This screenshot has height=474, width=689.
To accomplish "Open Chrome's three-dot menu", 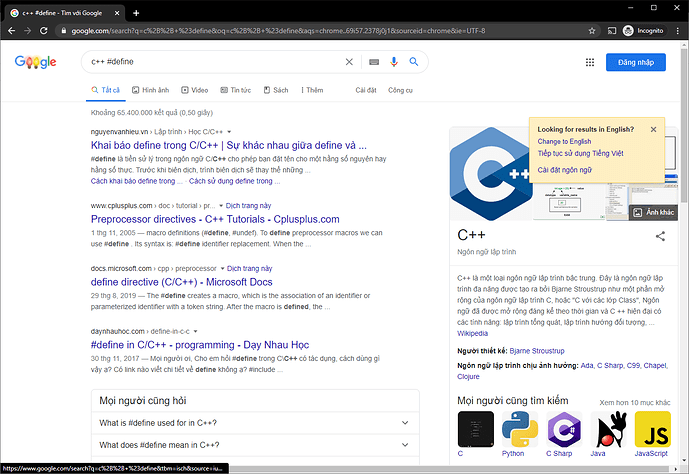I will pyautogui.click(x=677, y=31).
